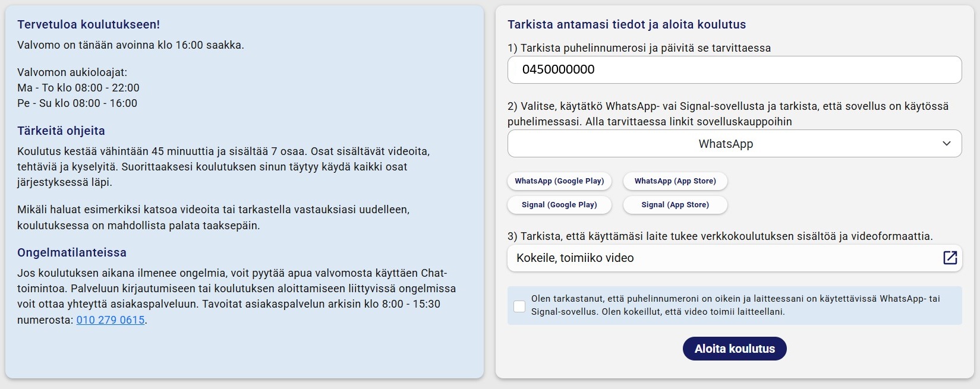
Task: Focus the phone number field 0450000000
Action: click(x=734, y=69)
